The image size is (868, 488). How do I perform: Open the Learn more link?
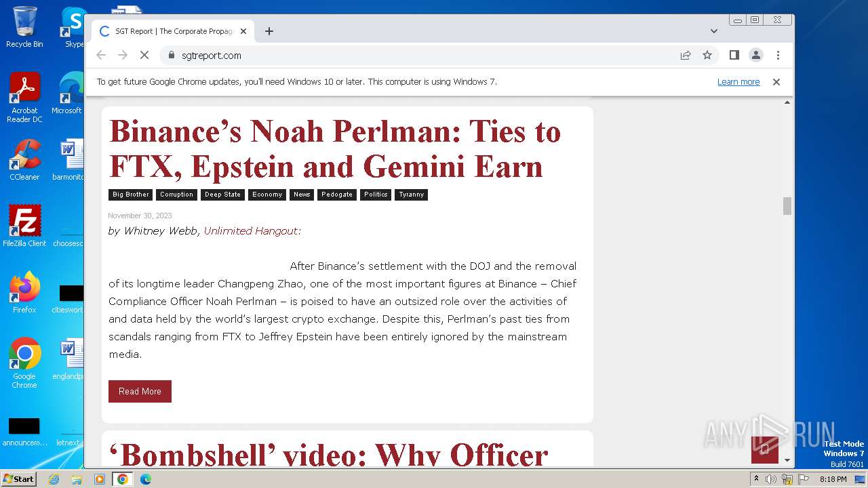[738, 81]
